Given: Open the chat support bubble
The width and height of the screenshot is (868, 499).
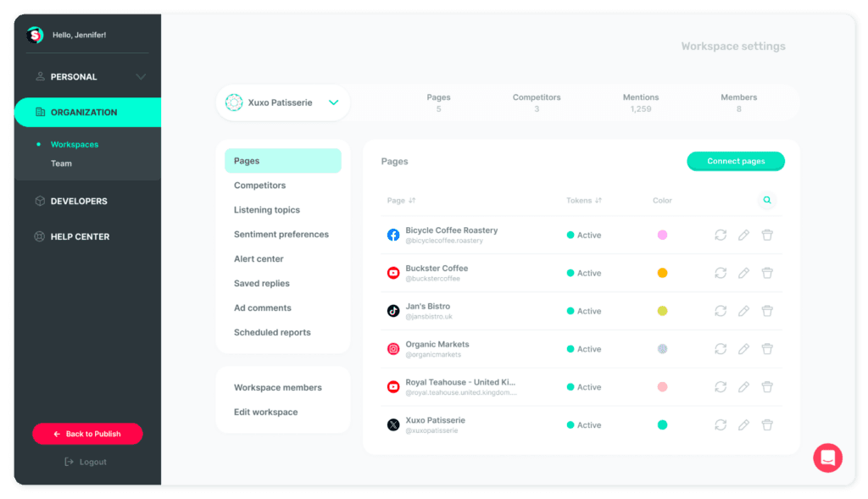Looking at the screenshot, I should click(827, 458).
